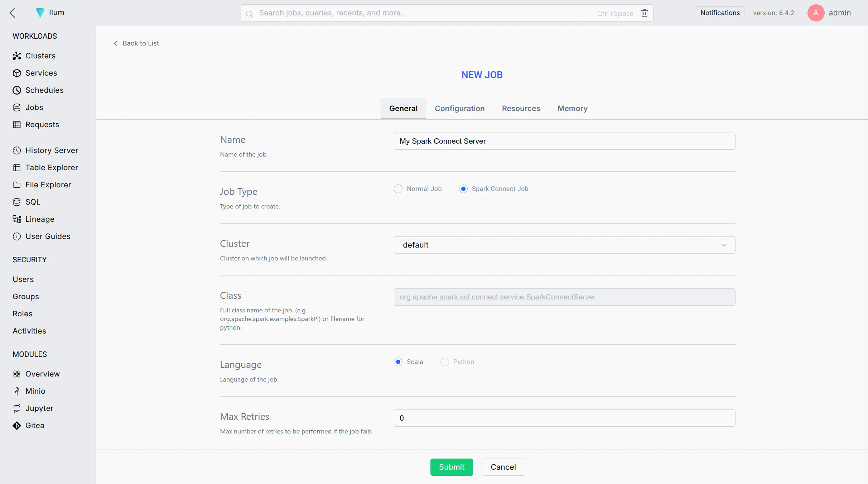The width and height of the screenshot is (868, 484).
Task: Go Back to List
Action: pos(136,43)
